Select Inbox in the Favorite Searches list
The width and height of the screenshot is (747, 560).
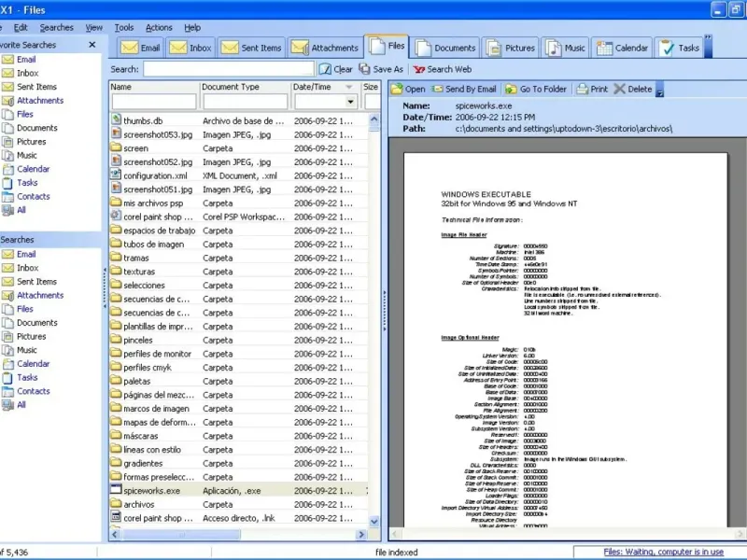tap(28, 74)
